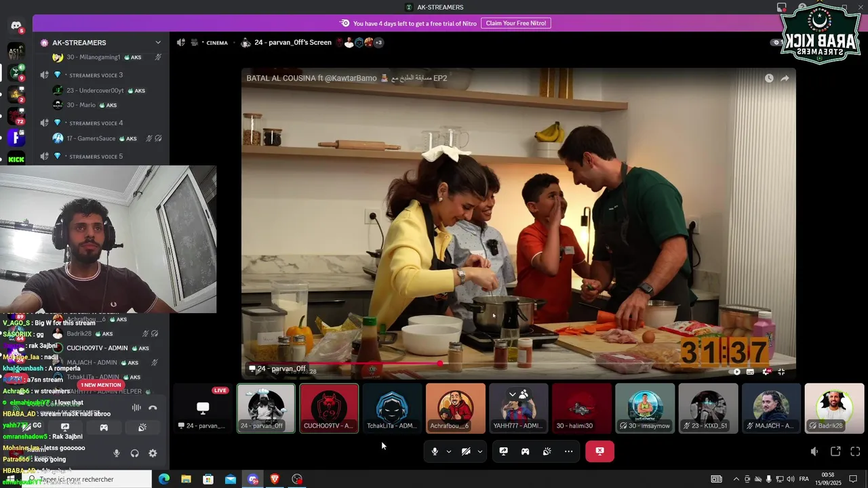The image size is (868, 488).
Task: Open camera options dropdown arrow
Action: pyautogui.click(x=479, y=451)
